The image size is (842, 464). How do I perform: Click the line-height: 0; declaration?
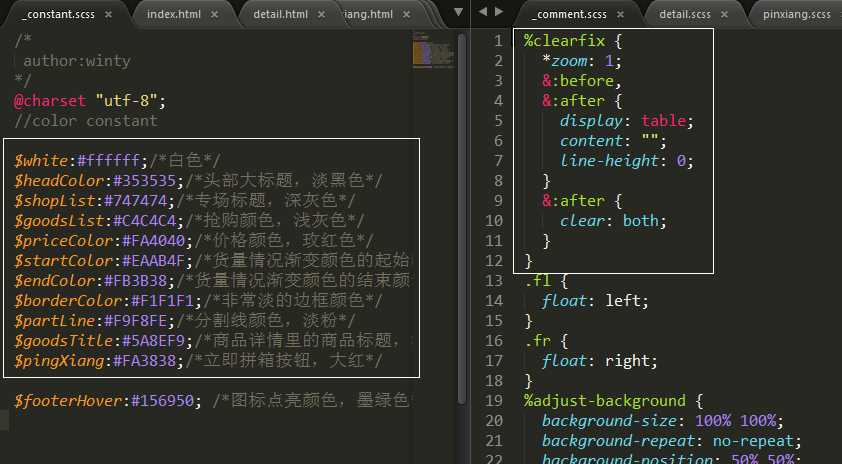click(627, 160)
